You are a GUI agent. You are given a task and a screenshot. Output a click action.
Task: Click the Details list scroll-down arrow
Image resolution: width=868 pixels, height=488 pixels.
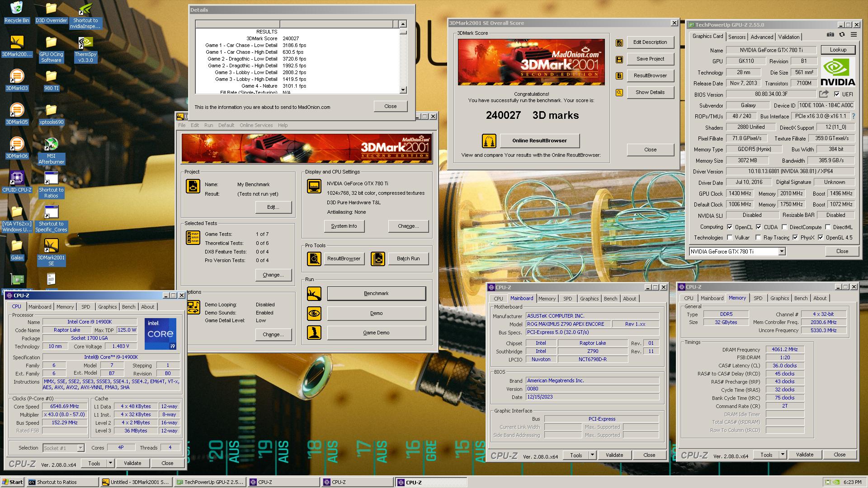click(x=403, y=90)
